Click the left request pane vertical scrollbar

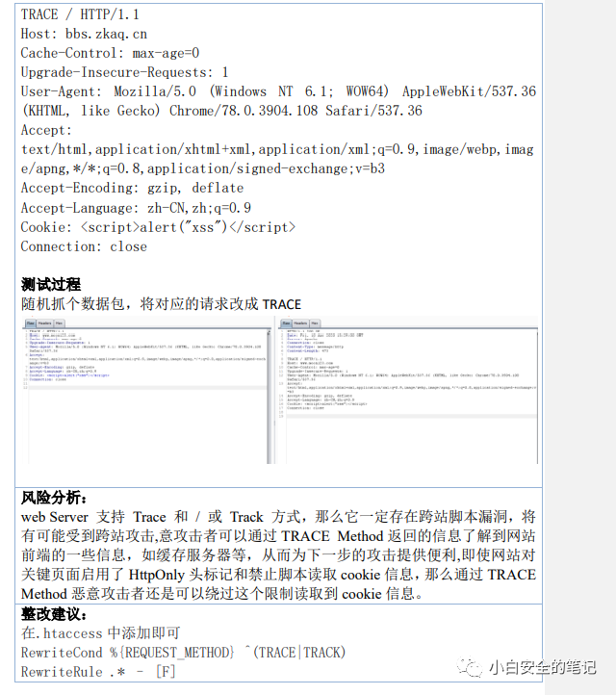click(269, 397)
